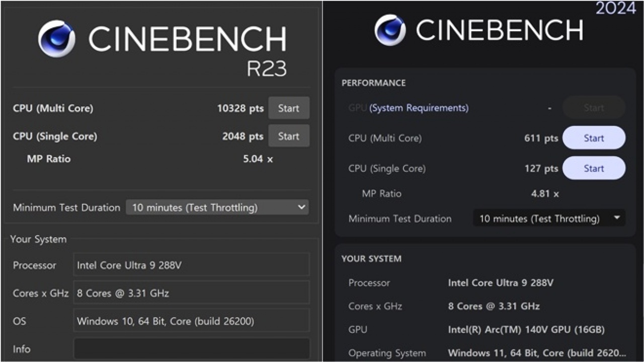Select the R23 OS text field

(191, 321)
